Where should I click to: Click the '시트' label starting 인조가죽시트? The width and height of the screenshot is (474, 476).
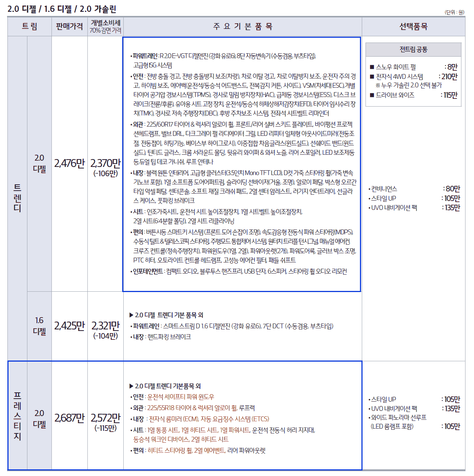[x=138, y=212]
